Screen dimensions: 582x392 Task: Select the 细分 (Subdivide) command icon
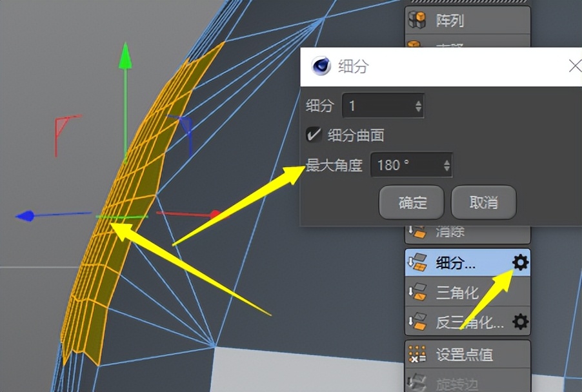click(420, 263)
